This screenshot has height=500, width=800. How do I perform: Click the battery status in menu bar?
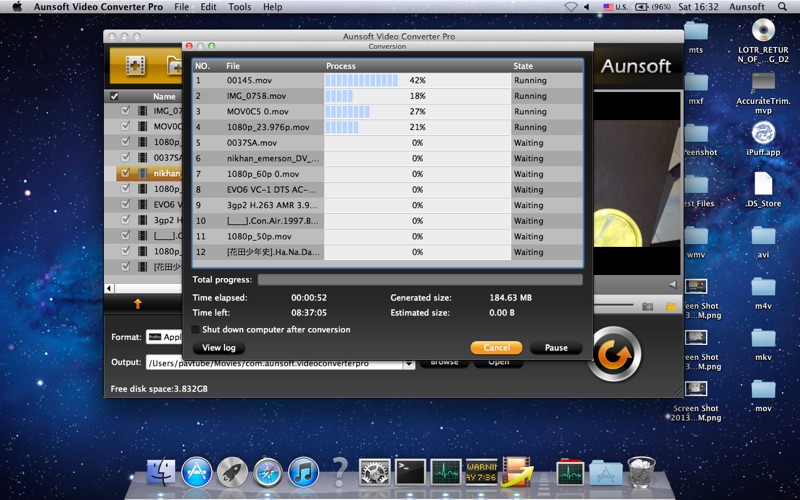tap(653, 7)
